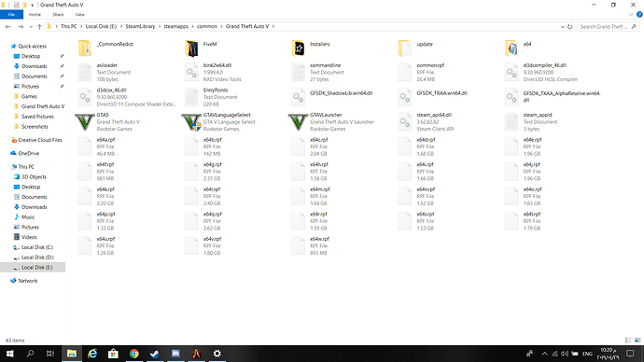This screenshot has height=362, width=644.
Task: Navigate to Local Disk (E:) breadcrumb
Action: [x=101, y=26]
